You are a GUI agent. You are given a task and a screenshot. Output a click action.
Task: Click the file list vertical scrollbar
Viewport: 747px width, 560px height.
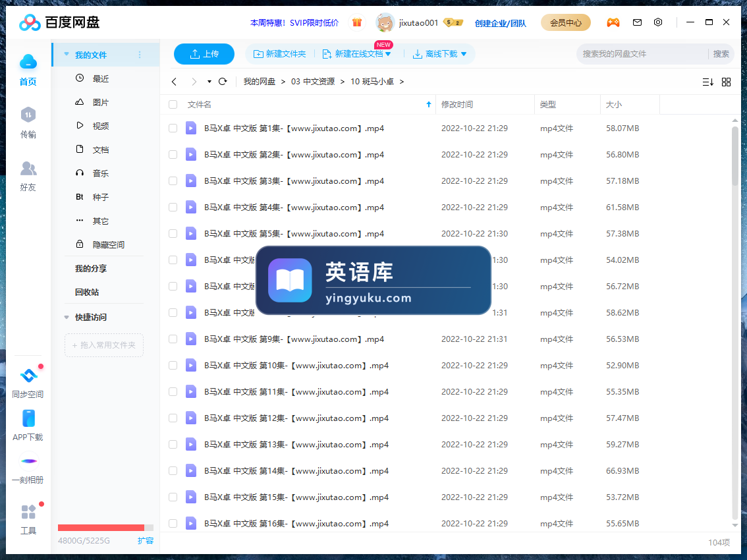click(735, 155)
